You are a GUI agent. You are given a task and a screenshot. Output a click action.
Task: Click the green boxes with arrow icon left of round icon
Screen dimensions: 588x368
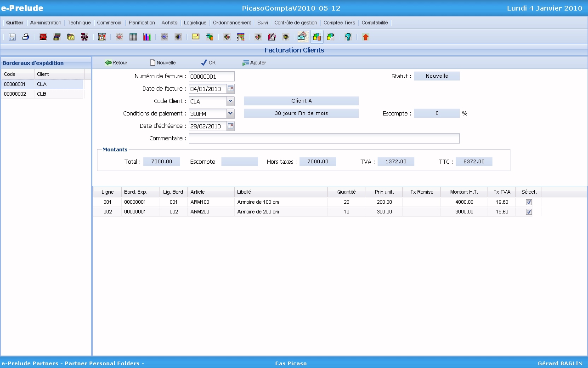[209, 37]
